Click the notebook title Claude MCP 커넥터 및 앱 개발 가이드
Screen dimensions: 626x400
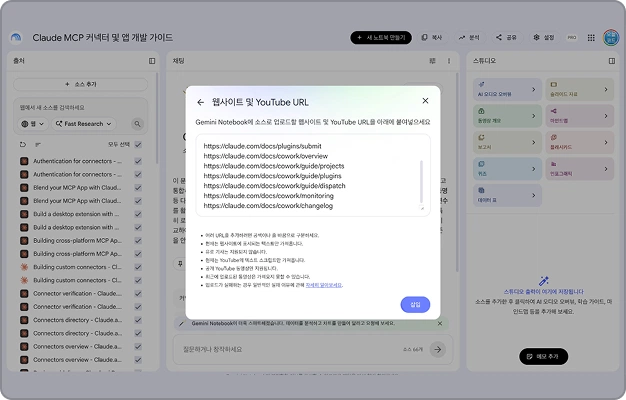(x=103, y=38)
